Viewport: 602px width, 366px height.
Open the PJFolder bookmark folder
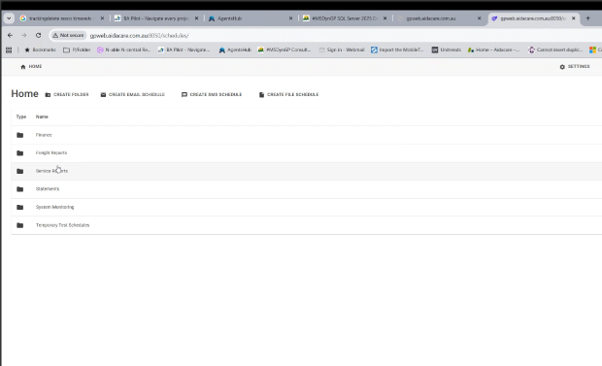click(77, 50)
